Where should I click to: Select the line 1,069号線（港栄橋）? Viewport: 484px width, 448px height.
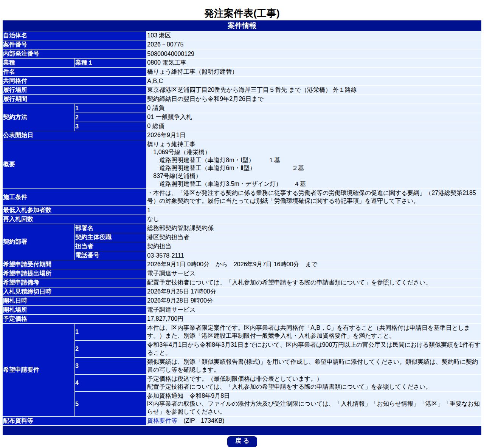point(181,152)
